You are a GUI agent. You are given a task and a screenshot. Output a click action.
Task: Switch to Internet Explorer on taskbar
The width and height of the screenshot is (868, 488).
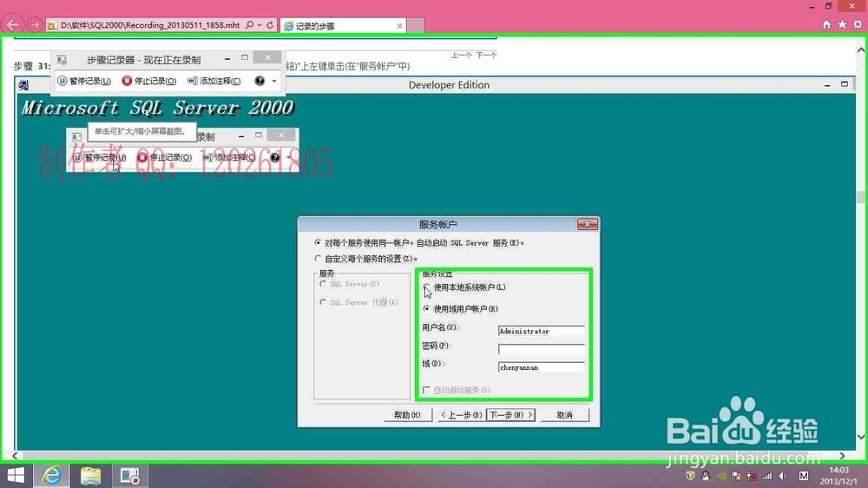pyautogui.click(x=51, y=475)
